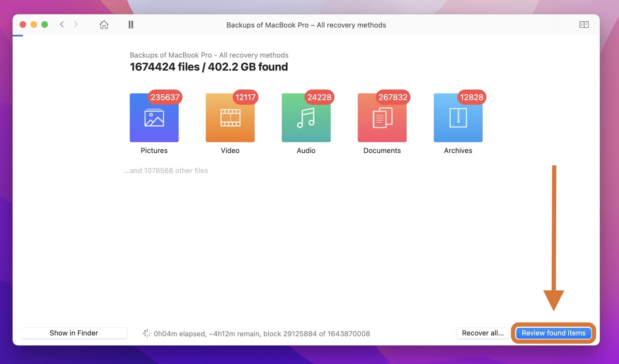Open the Archives category tile

tap(458, 117)
